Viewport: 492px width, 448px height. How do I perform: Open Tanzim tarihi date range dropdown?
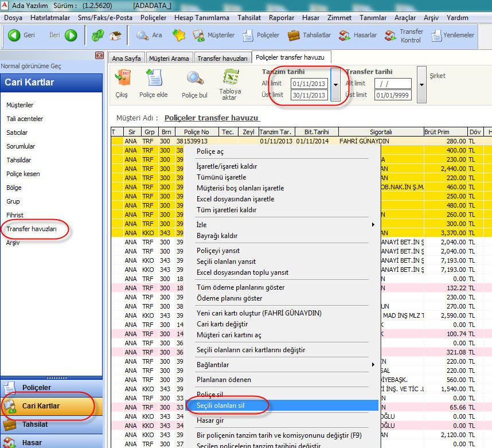click(x=335, y=84)
